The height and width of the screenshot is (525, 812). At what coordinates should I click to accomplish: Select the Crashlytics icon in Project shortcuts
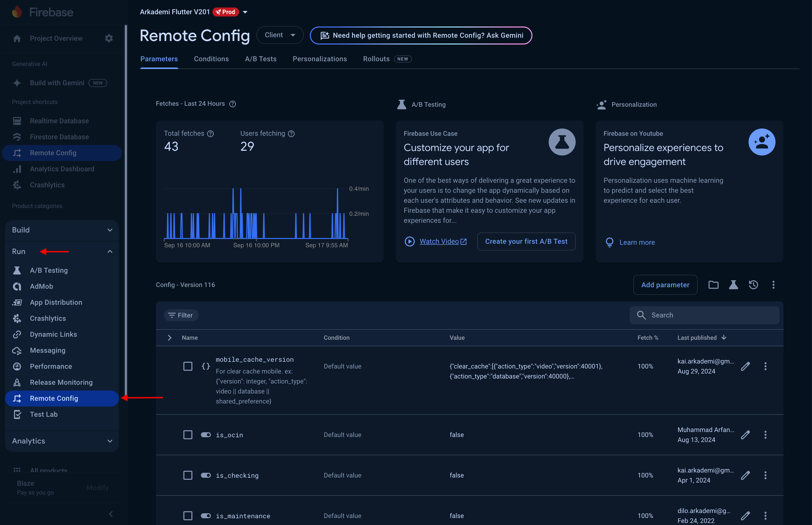(17, 185)
